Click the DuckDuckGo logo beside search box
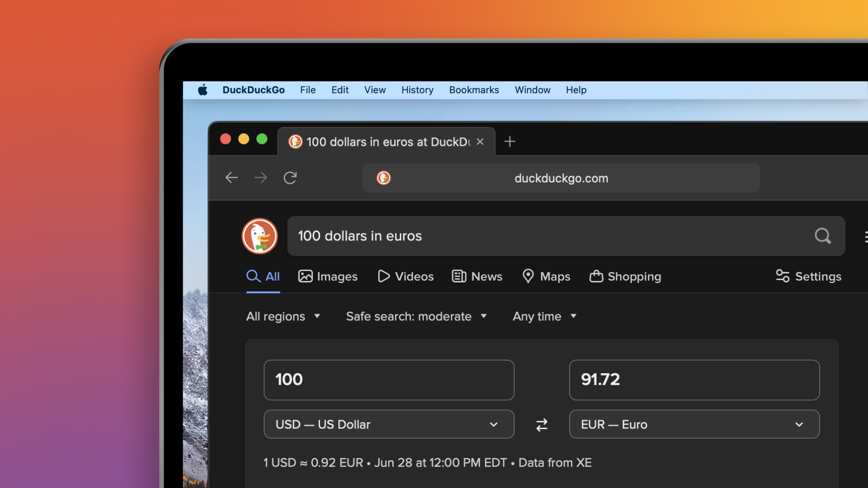868x488 pixels. pyautogui.click(x=260, y=236)
